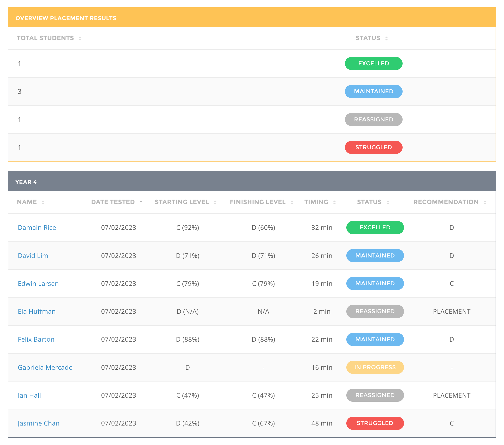Screen dimensions: 504x445
Task: Sort by Starting Level arrow icon
Action: pyautogui.click(x=215, y=202)
